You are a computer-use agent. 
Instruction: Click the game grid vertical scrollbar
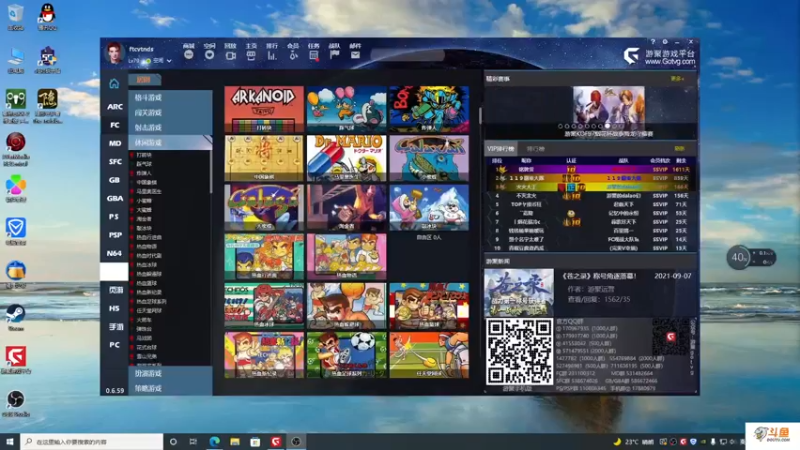480,116
